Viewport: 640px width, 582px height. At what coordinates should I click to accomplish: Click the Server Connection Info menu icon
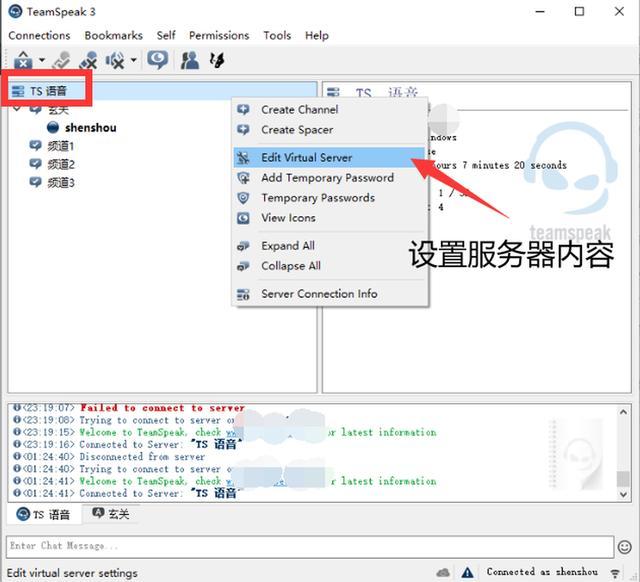click(x=243, y=294)
